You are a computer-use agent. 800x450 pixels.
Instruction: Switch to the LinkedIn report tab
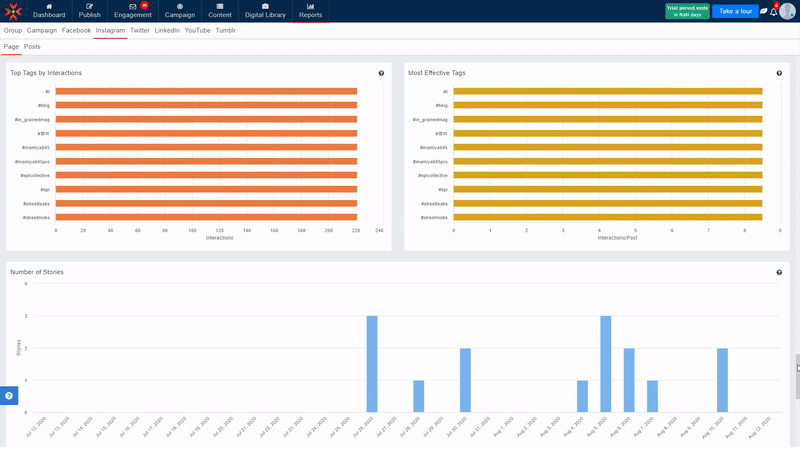(167, 30)
